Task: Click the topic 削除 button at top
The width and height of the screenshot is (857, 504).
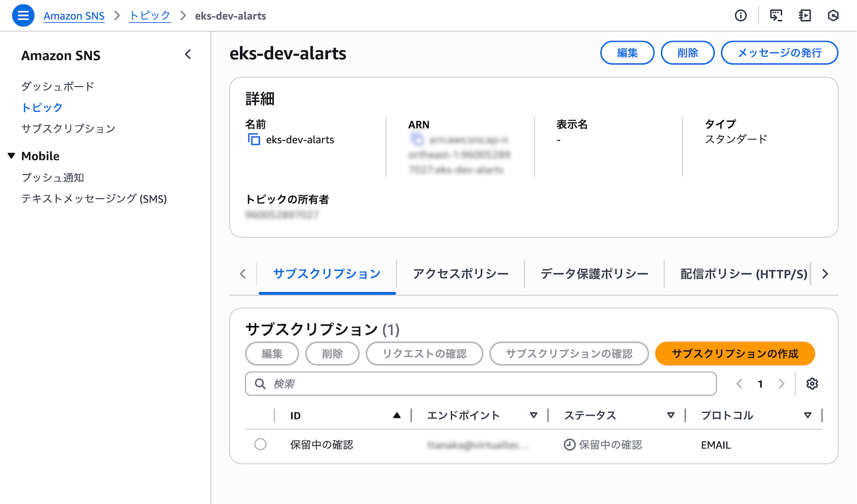Action: 688,53
